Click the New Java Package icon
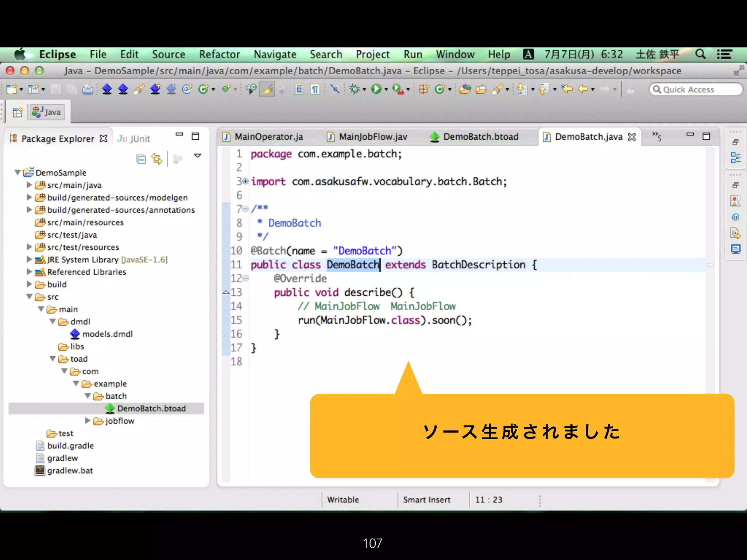 point(424,89)
